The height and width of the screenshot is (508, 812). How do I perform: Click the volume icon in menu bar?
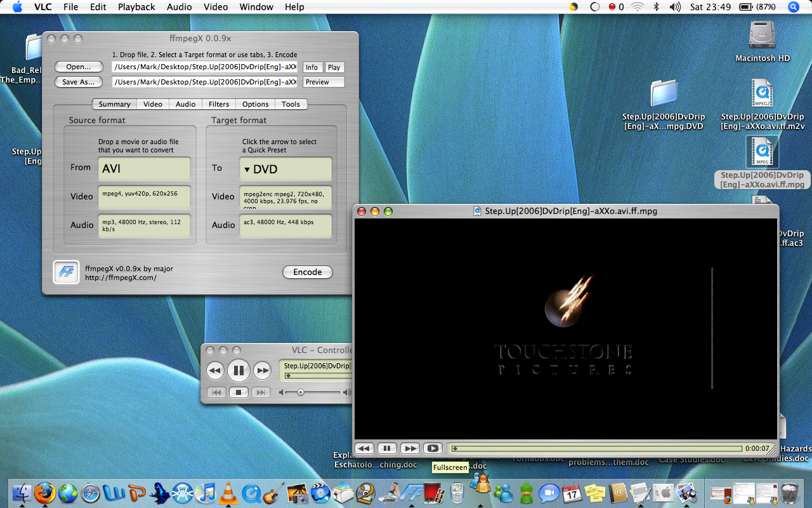[x=675, y=7]
